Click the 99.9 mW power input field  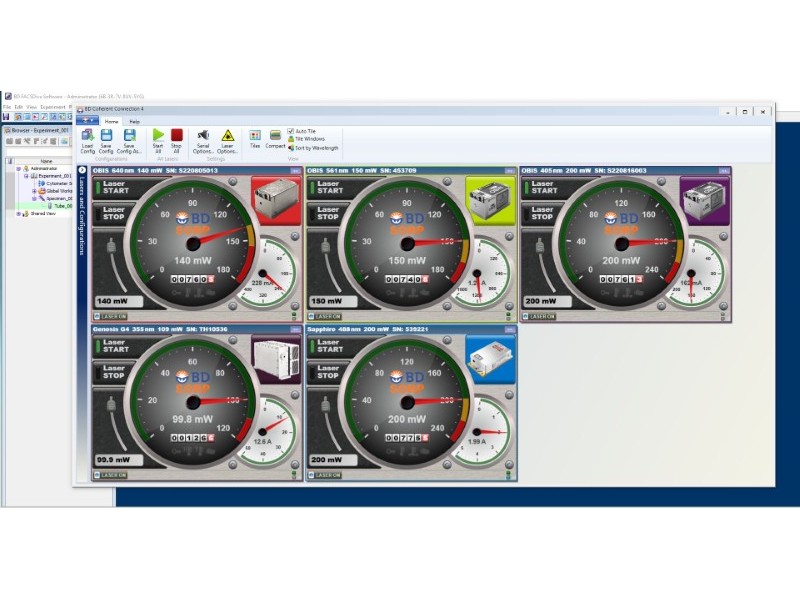point(119,460)
